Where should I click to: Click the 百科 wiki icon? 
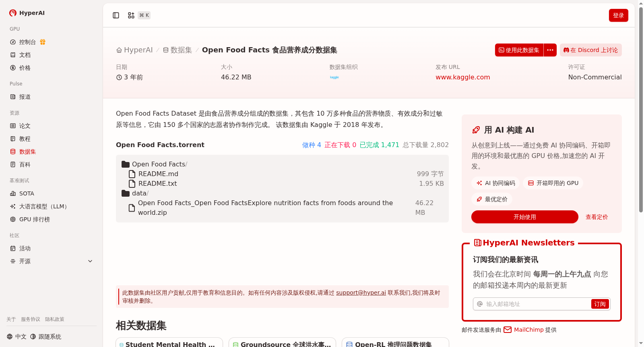coord(13,164)
